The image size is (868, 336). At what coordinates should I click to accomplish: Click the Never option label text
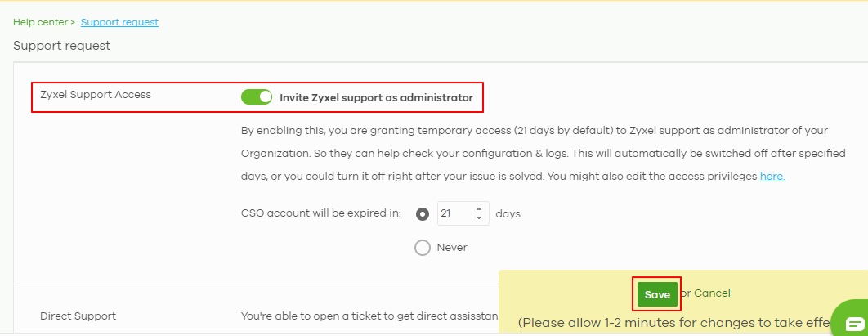[x=452, y=248]
